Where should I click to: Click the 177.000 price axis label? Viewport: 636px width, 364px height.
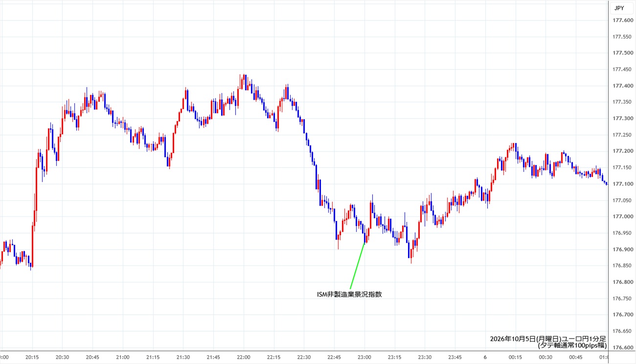(x=623, y=216)
